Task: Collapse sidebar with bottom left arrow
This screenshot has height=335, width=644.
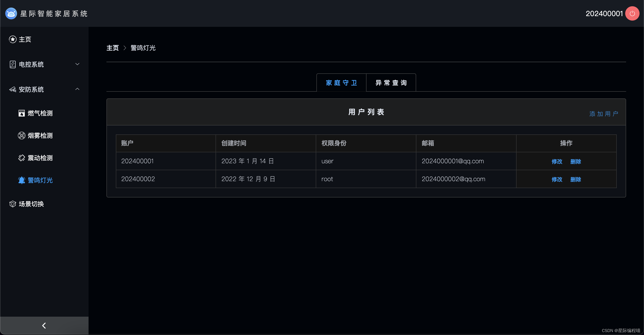Action: (44, 326)
